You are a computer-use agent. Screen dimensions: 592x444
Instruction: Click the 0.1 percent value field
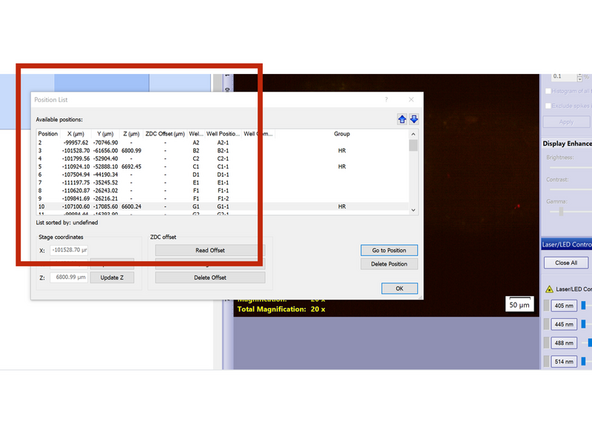click(x=564, y=77)
